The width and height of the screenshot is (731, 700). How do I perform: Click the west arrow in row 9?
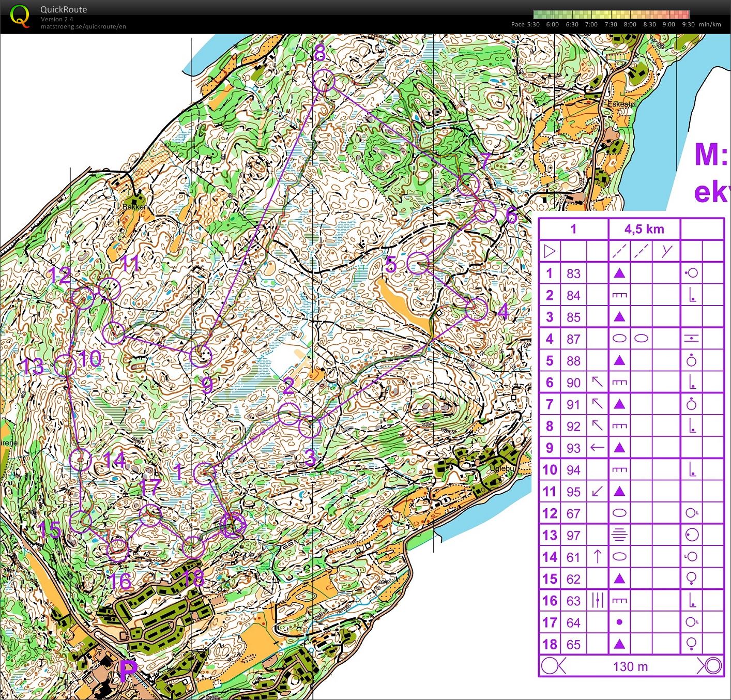coord(597,448)
